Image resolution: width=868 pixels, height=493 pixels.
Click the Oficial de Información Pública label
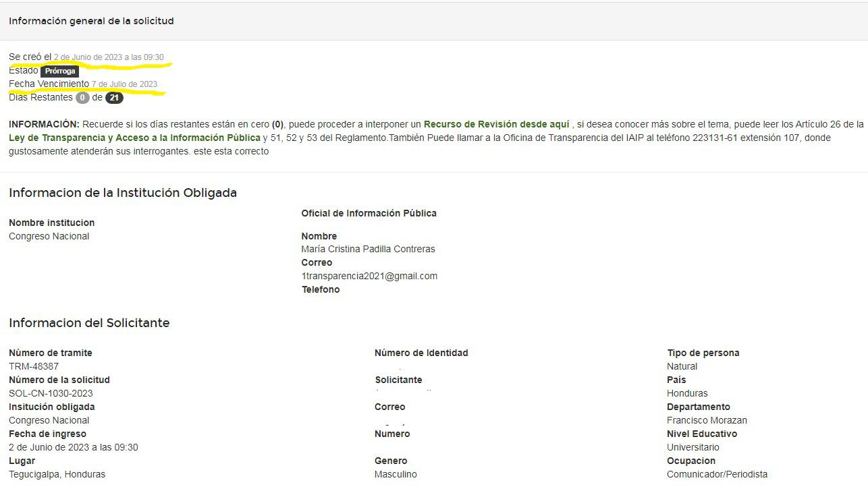coord(369,213)
